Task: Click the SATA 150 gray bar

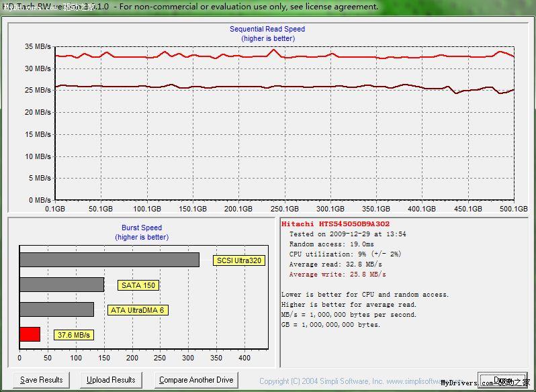Action: click(62, 285)
